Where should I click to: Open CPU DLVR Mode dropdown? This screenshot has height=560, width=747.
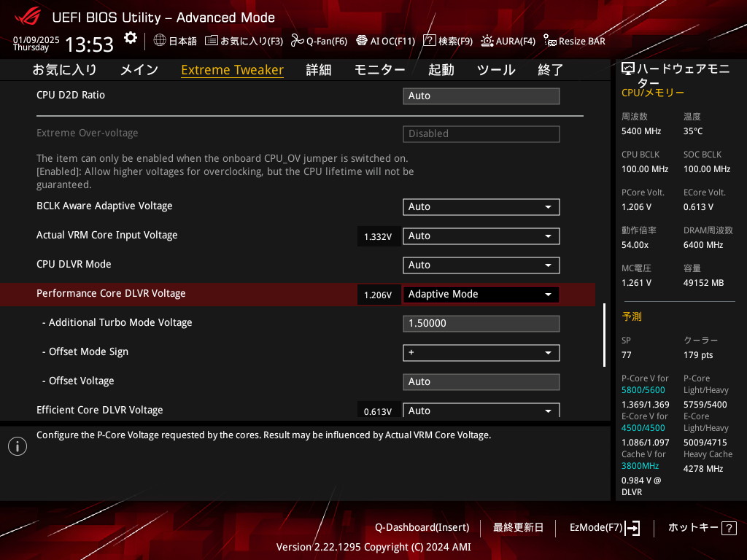point(481,265)
